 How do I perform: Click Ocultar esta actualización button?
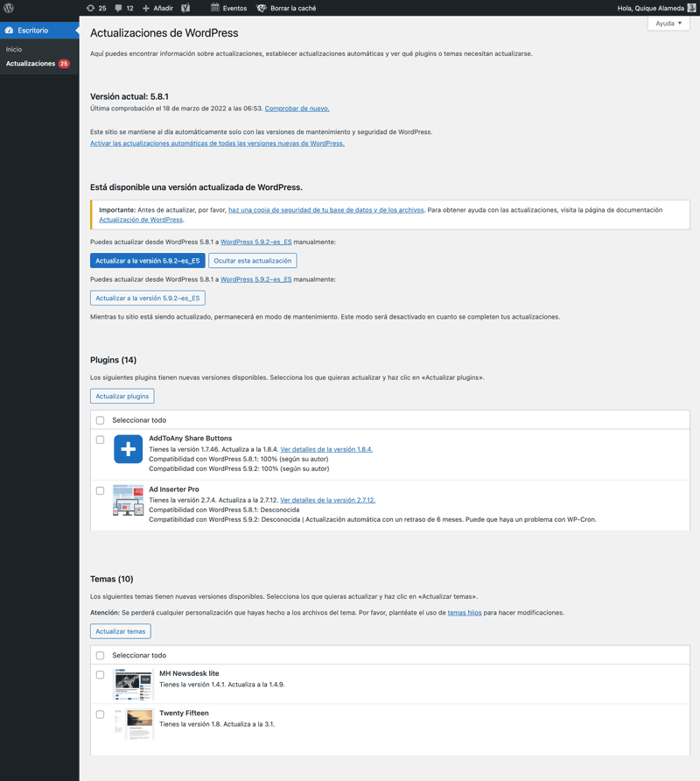[x=252, y=261]
